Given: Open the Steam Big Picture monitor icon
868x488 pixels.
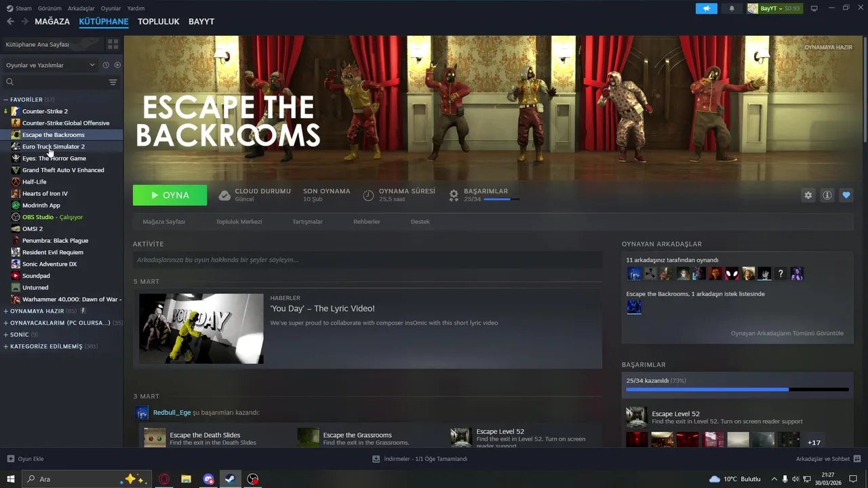Looking at the screenshot, I should [x=814, y=9].
